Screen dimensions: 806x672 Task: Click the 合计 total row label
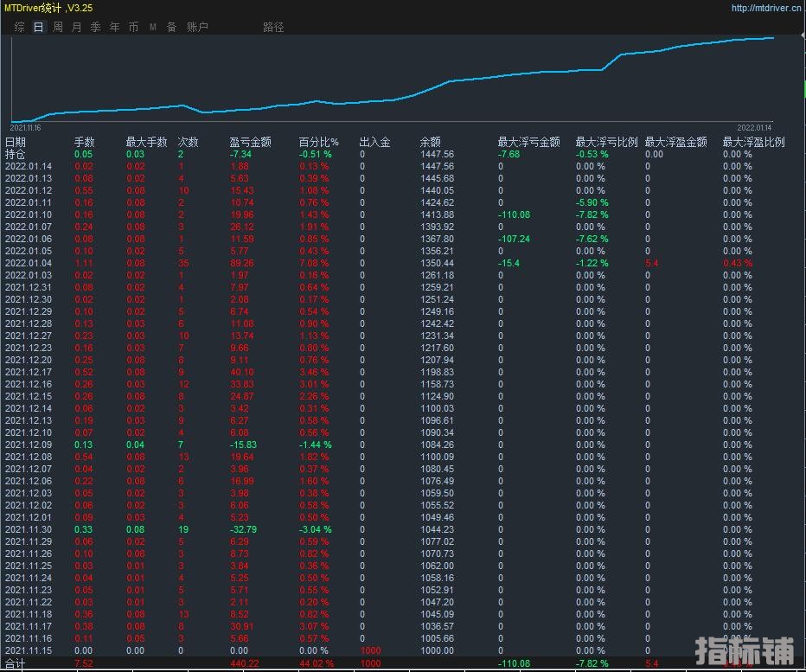pyautogui.click(x=15, y=663)
